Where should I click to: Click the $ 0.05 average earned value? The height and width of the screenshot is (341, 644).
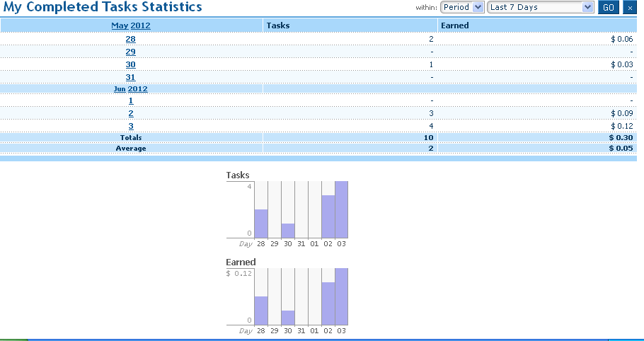pyautogui.click(x=621, y=148)
